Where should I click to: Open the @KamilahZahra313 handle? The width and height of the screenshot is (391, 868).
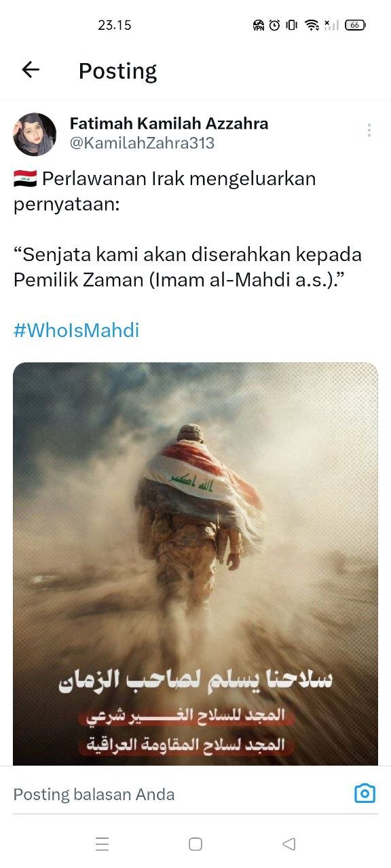point(142,143)
